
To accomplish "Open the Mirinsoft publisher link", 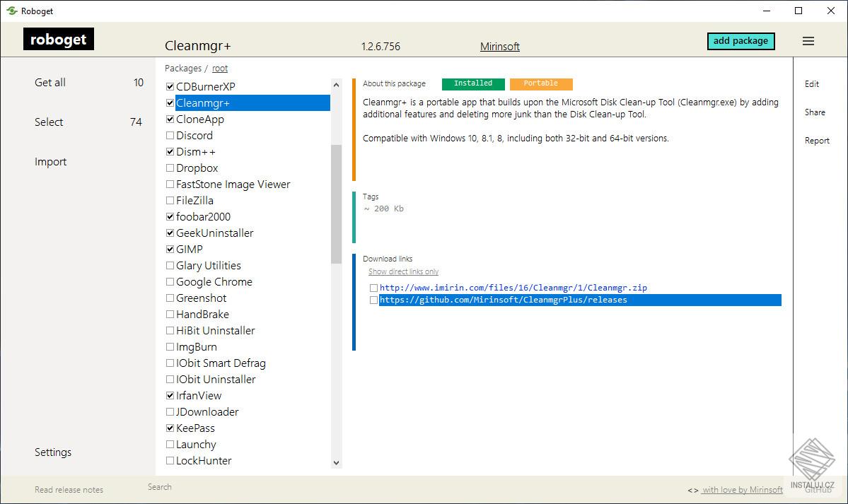I will [499, 47].
